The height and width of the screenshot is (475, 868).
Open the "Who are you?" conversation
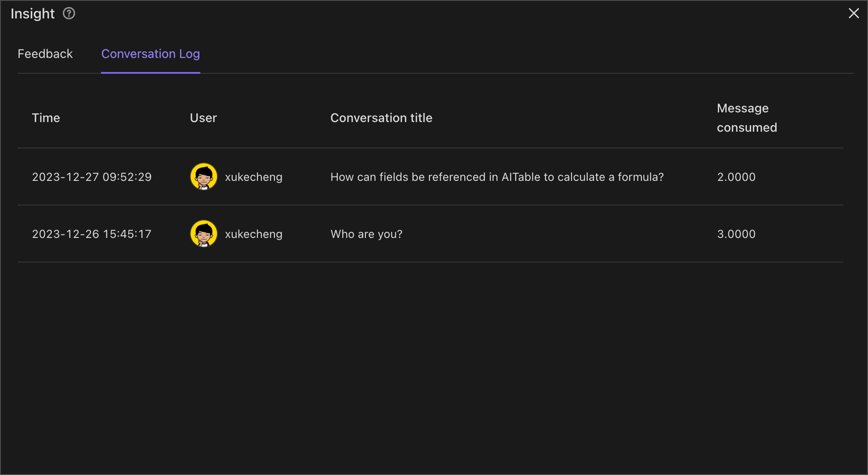coord(366,234)
